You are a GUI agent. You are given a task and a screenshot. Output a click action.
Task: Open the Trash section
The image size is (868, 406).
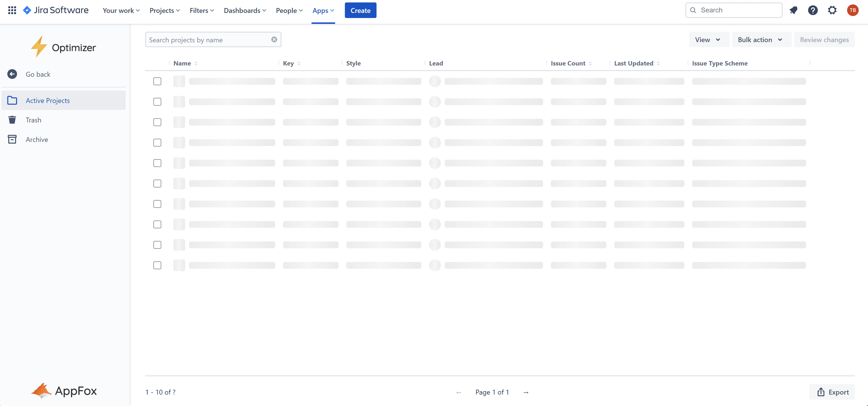33,120
